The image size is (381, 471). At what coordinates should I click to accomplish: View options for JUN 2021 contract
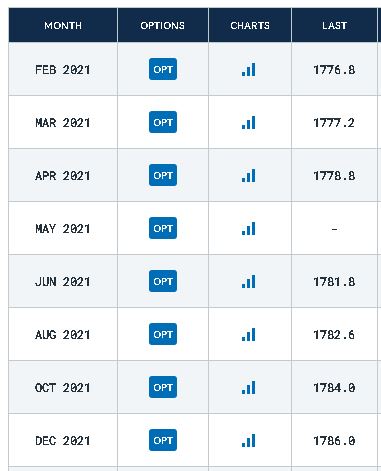pyautogui.click(x=163, y=281)
